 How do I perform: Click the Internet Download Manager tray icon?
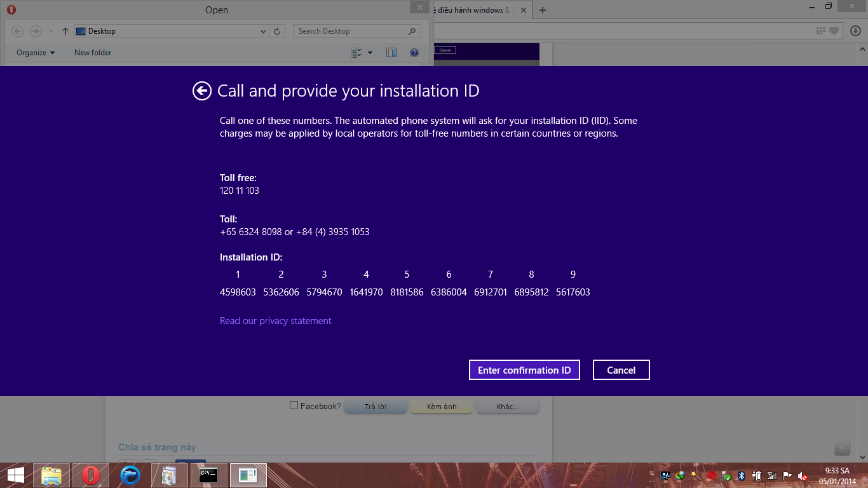click(681, 476)
